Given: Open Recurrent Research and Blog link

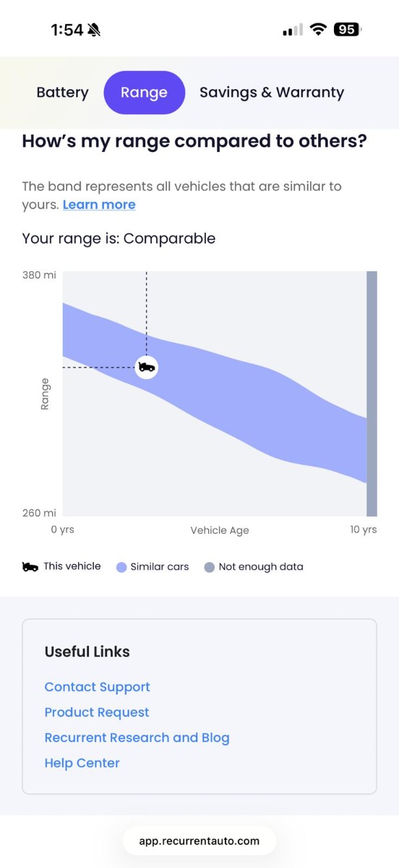Looking at the screenshot, I should (x=137, y=738).
